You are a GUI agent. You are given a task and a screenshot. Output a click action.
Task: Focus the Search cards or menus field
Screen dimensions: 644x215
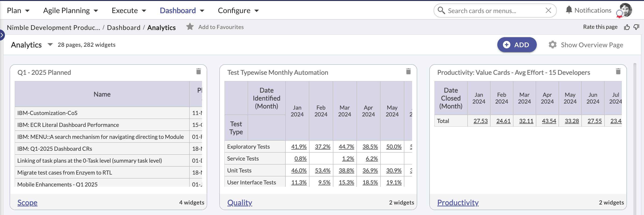coord(495,11)
